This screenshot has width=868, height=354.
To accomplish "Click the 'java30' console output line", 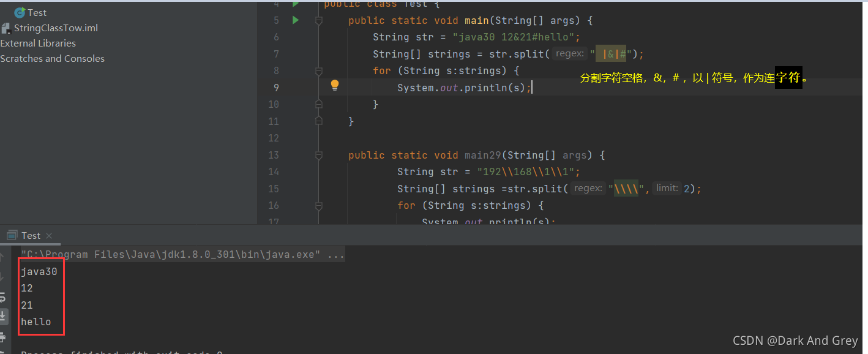I will click(39, 271).
